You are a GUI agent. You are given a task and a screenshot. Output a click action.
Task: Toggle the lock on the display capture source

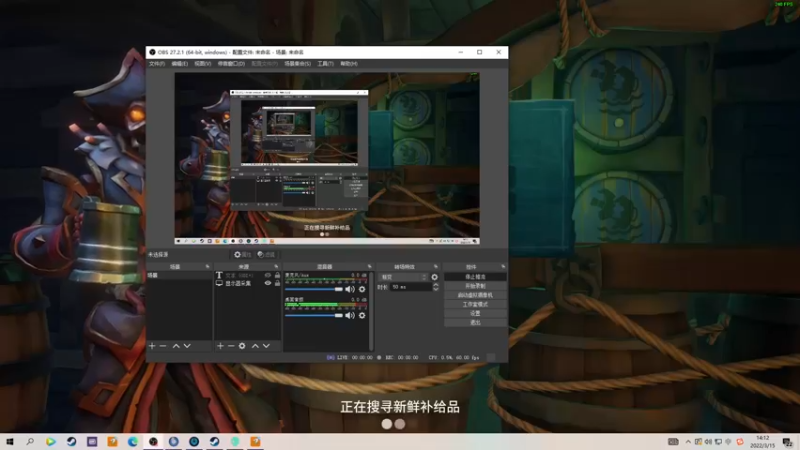278,283
